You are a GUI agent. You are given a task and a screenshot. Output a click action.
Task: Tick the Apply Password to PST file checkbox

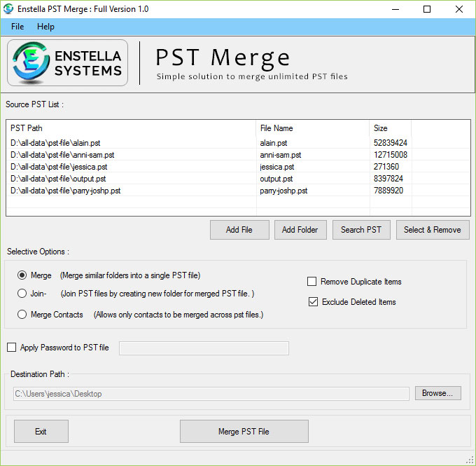pyautogui.click(x=12, y=348)
